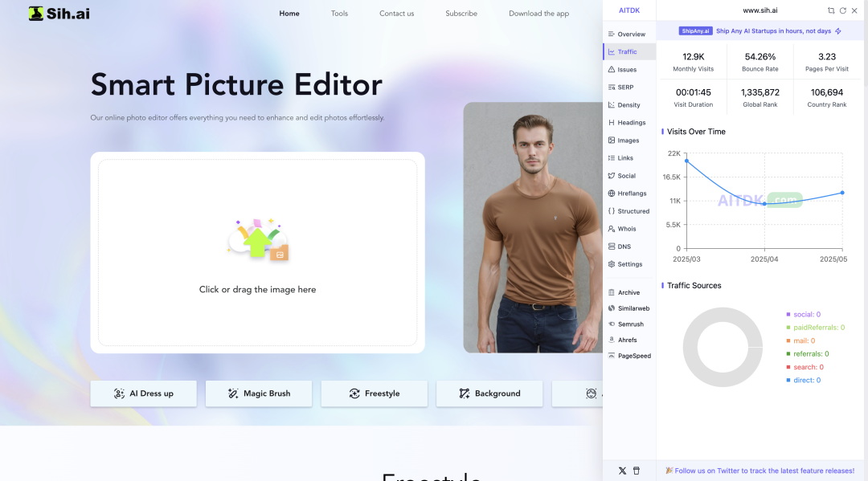868x481 pixels.
Task: Click the AI Dress up button
Action: [x=143, y=393]
